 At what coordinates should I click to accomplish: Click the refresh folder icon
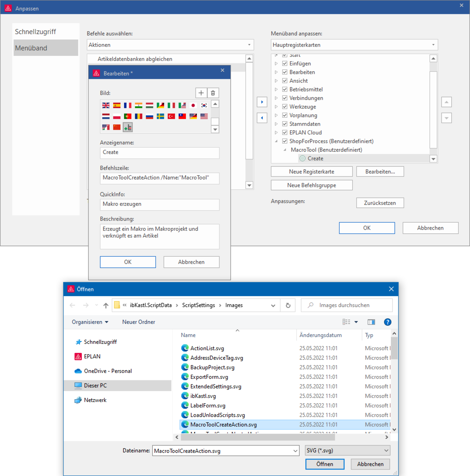pyautogui.click(x=288, y=305)
